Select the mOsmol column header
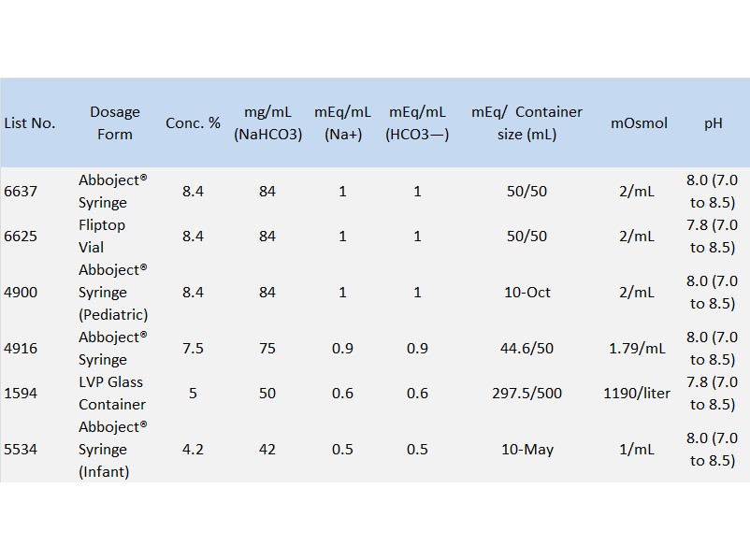The height and width of the screenshot is (560, 750). pos(639,122)
